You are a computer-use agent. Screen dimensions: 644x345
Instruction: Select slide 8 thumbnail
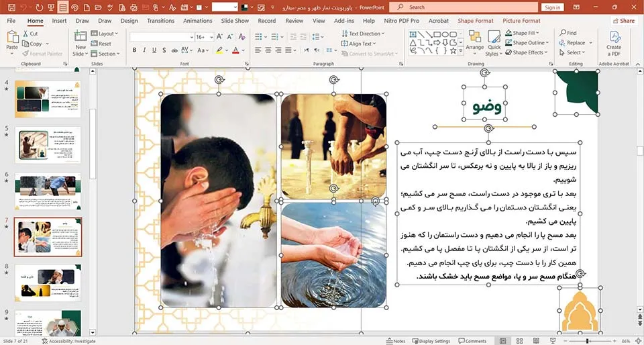[48, 283]
